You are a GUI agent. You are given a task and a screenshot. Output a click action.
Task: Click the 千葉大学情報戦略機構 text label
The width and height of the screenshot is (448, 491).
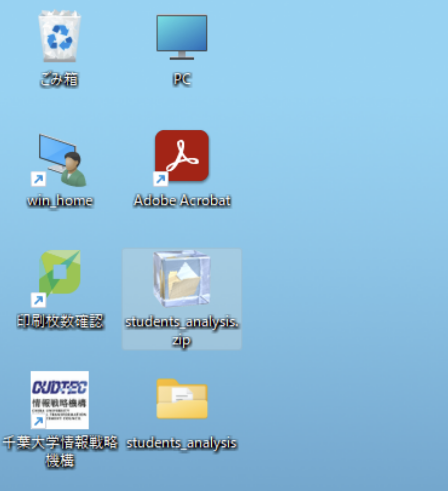(x=60, y=451)
